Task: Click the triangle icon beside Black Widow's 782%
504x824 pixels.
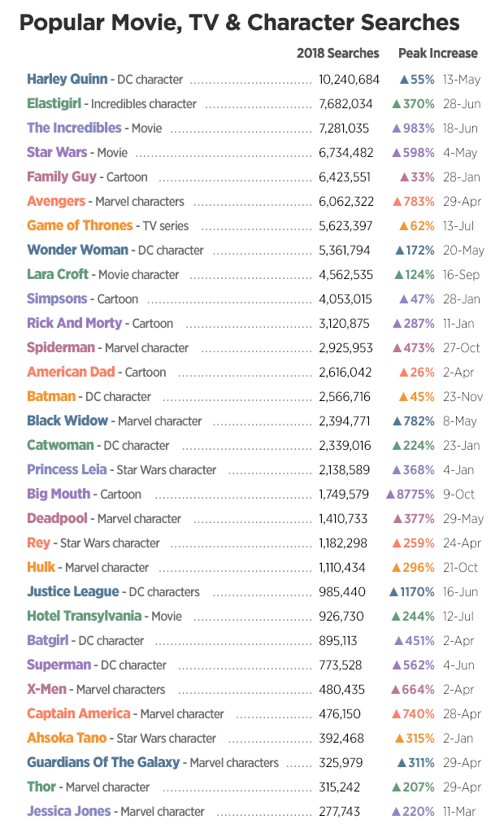Action: point(397,421)
